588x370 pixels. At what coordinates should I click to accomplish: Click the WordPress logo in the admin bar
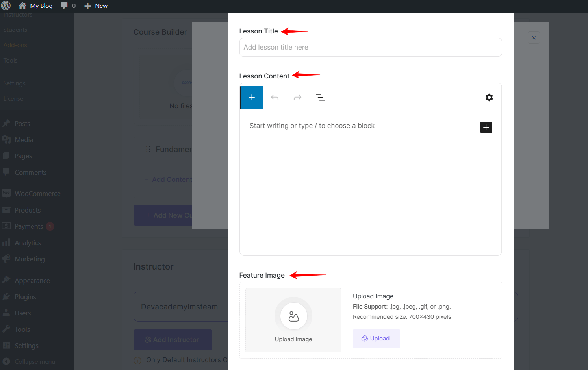[x=6, y=6]
